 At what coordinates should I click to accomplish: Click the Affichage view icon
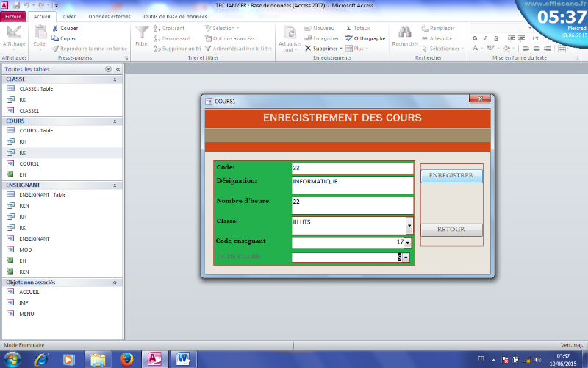pos(14,32)
